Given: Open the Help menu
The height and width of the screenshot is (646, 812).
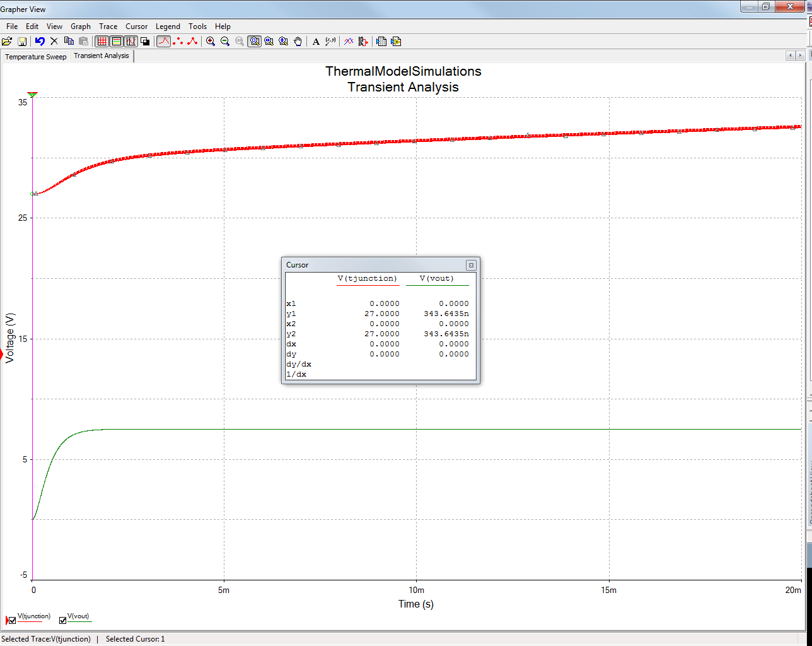Looking at the screenshot, I should pos(223,26).
